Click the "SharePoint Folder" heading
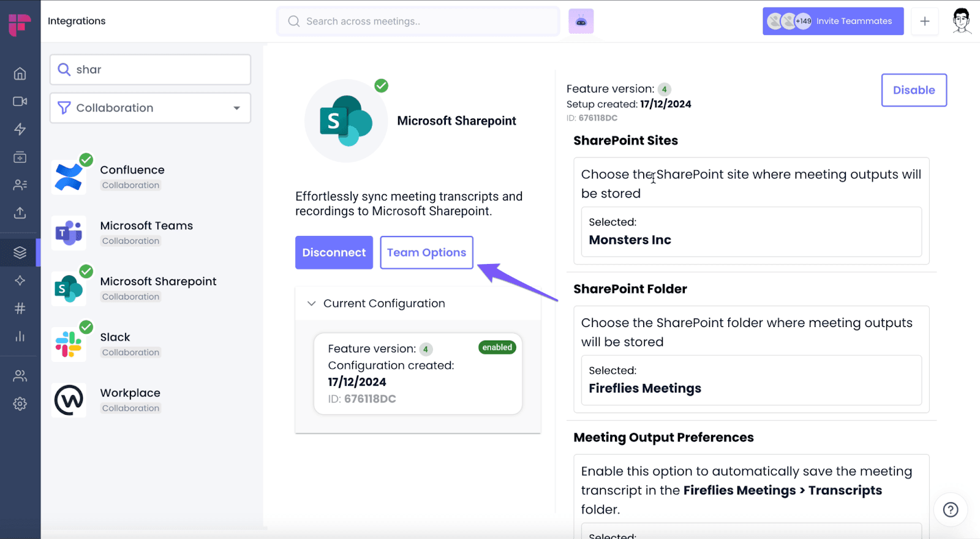The width and height of the screenshot is (980, 539). click(x=630, y=289)
